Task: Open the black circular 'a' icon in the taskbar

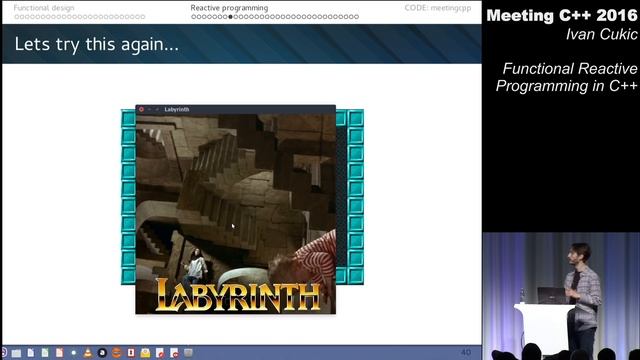Action: tap(102, 353)
